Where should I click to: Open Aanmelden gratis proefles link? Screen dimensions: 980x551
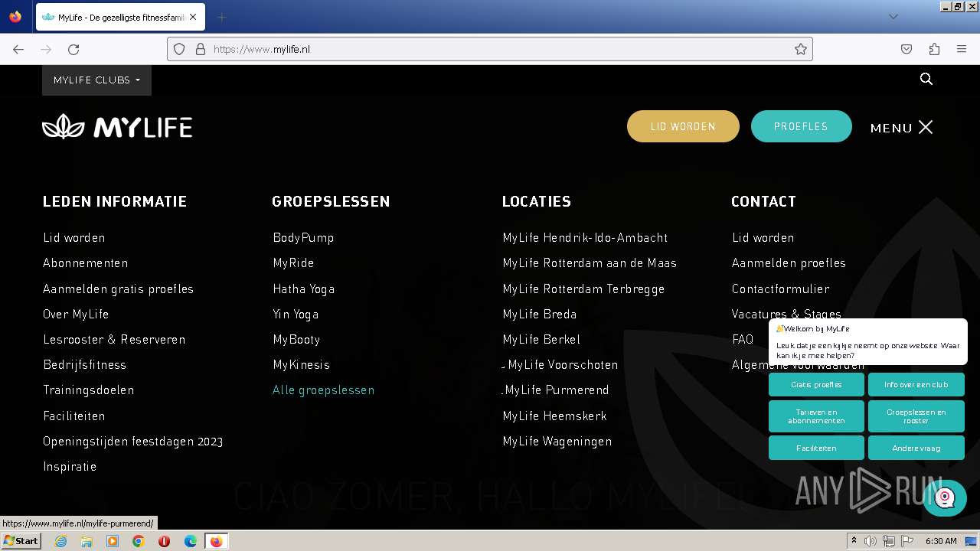click(x=119, y=289)
